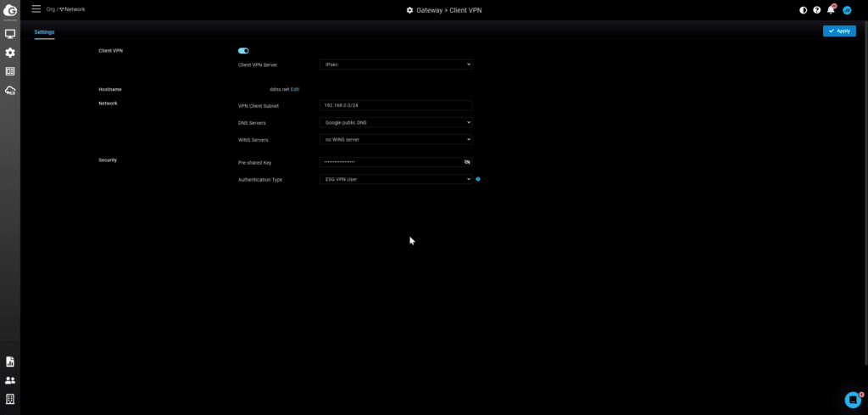Open the hamburger navigation menu
Image resolution: width=868 pixels, height=415 pixels.
36,9
